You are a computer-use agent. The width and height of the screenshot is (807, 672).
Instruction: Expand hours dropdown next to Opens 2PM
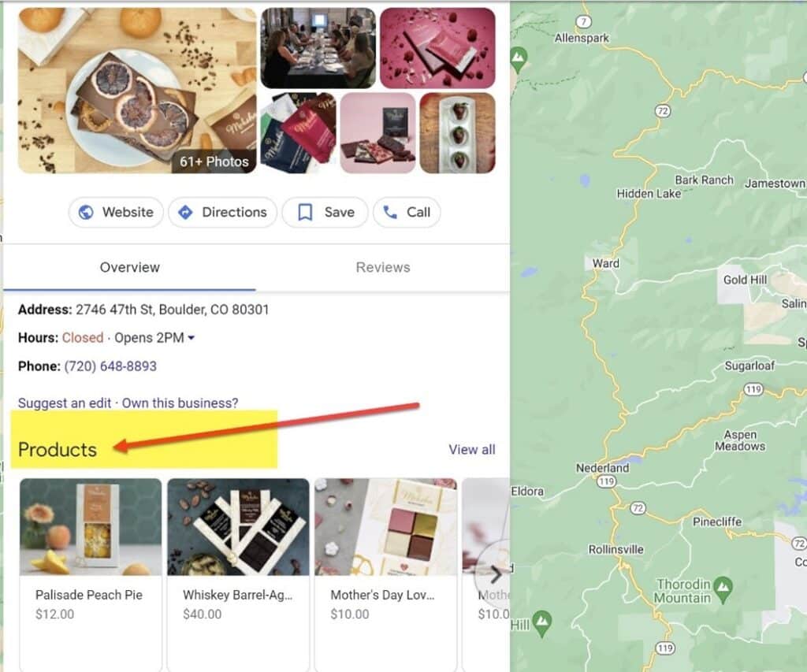coord(192,338)
